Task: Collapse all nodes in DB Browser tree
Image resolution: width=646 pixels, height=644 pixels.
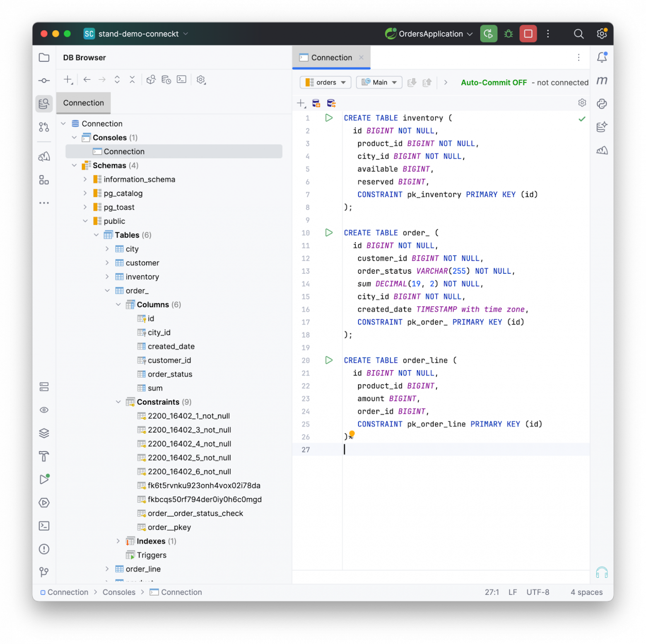Action: 132,80
